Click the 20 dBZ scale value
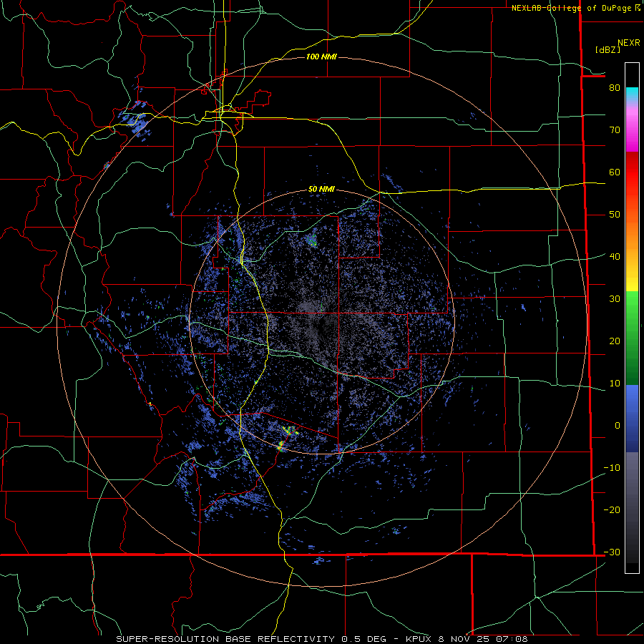The image size is (644, 644). point(615,341)
